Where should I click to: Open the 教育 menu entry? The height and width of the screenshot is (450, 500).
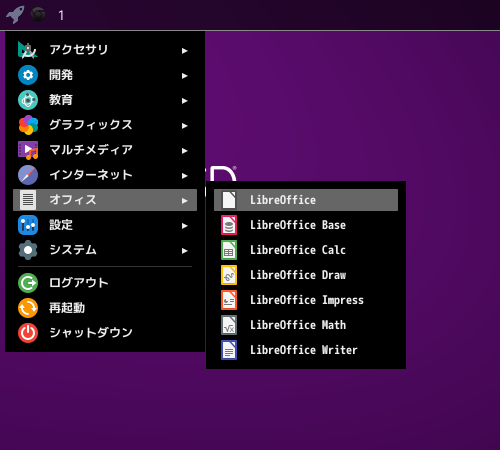click(105, 100)
